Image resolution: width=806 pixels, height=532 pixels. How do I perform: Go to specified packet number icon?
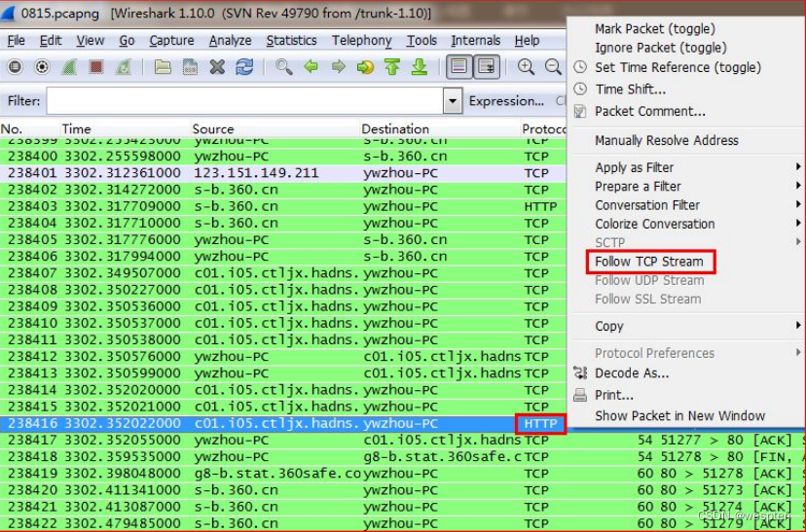[x=365, y=67]
